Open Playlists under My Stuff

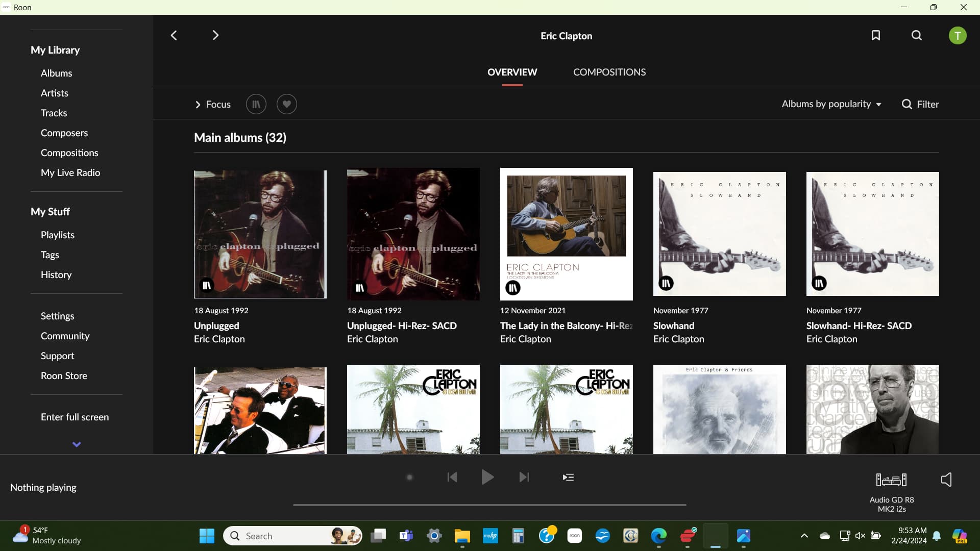point(58,235)
